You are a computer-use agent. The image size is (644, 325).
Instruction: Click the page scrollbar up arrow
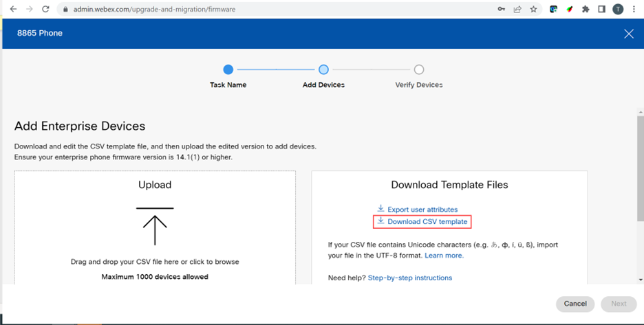click(641, 111)
